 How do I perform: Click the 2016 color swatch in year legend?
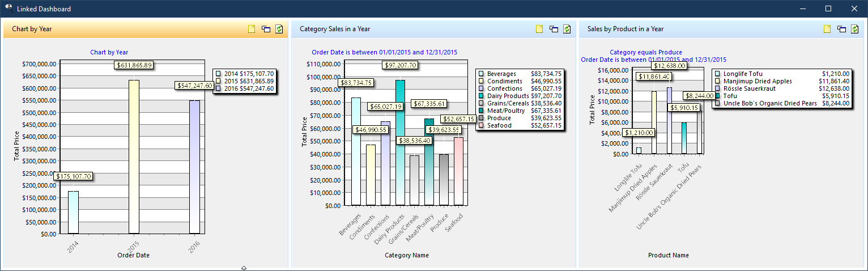pos(219,88)
